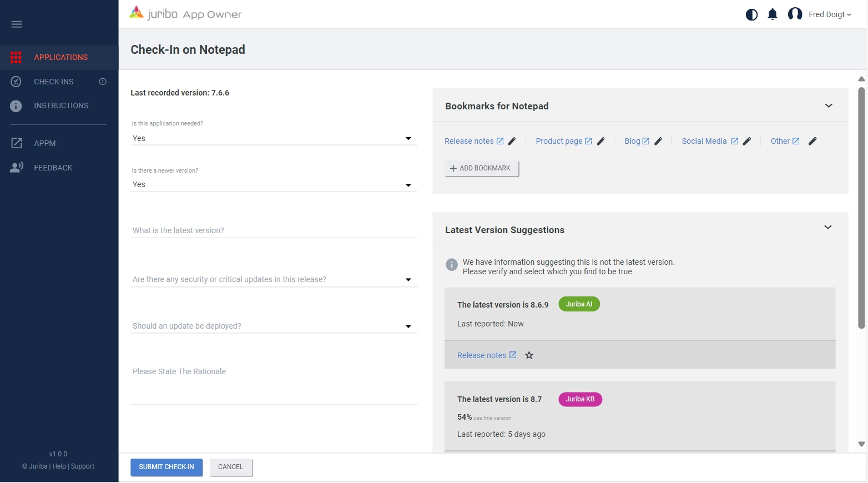Viewport: 868px width, 483px height.
Task: Focus the 'What is the latest version?' field
Action: coord(274,230)
